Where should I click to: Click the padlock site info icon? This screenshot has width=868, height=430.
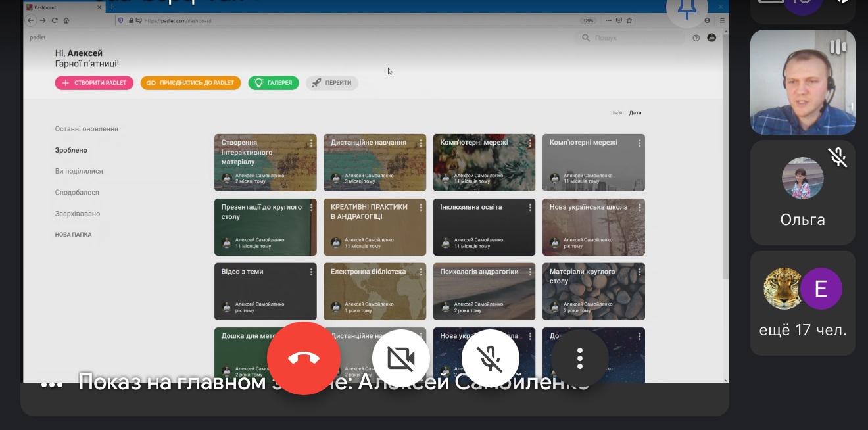click(x=131, y=20)
